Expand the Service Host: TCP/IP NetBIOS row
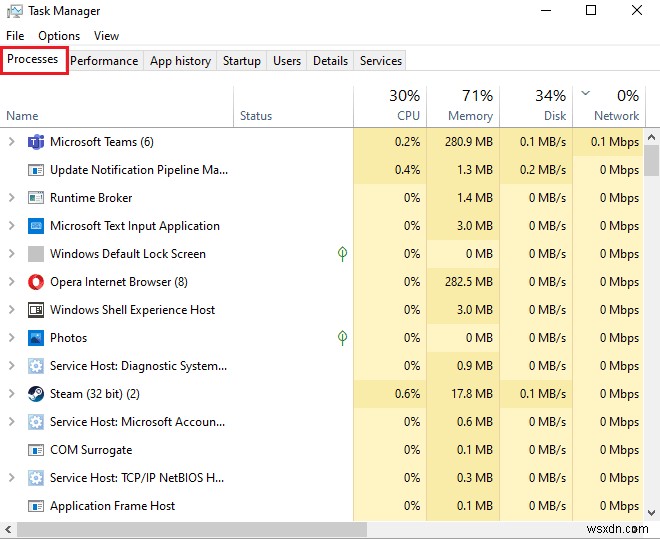This screenshot has height=539, width=660. click(x=12, y=478)
